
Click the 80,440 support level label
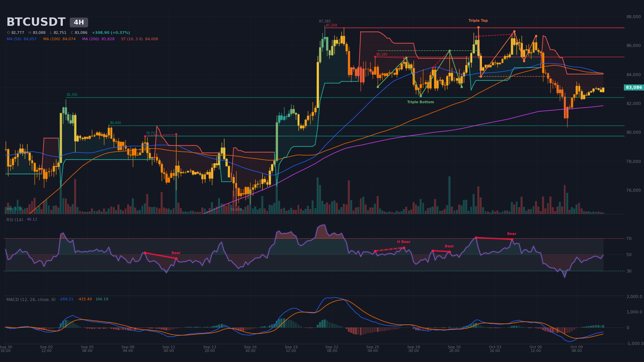116,123
